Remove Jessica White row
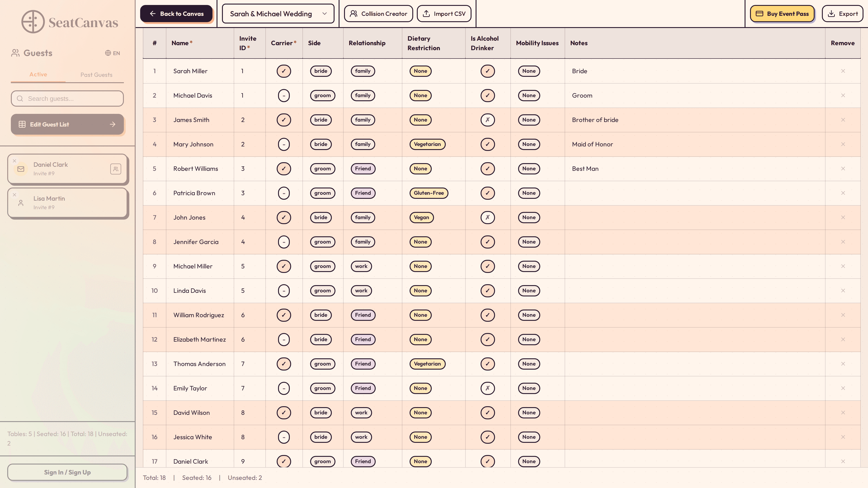868x488 pixels. pyautogui.click(x=843, y=437)
